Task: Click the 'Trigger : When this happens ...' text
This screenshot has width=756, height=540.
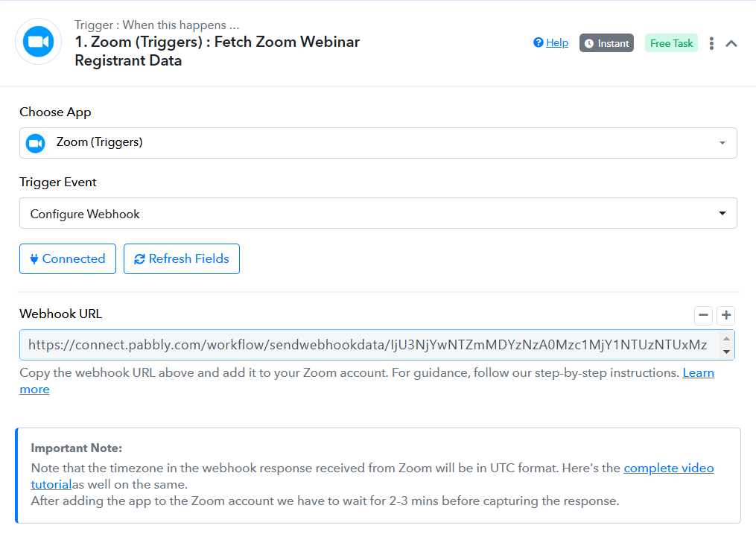Action: point(156,25)
